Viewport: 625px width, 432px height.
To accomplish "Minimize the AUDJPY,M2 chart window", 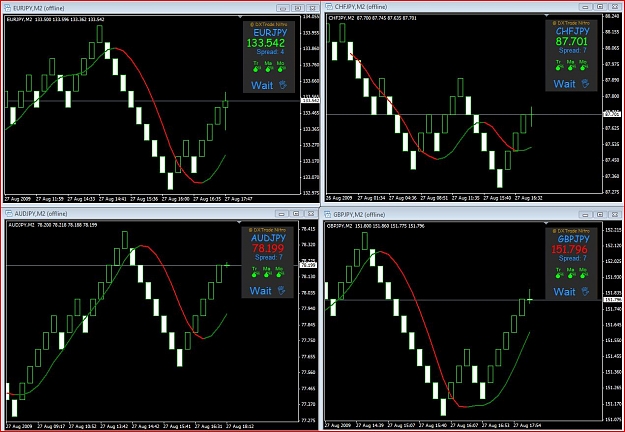I will click(x=282, y=214).
